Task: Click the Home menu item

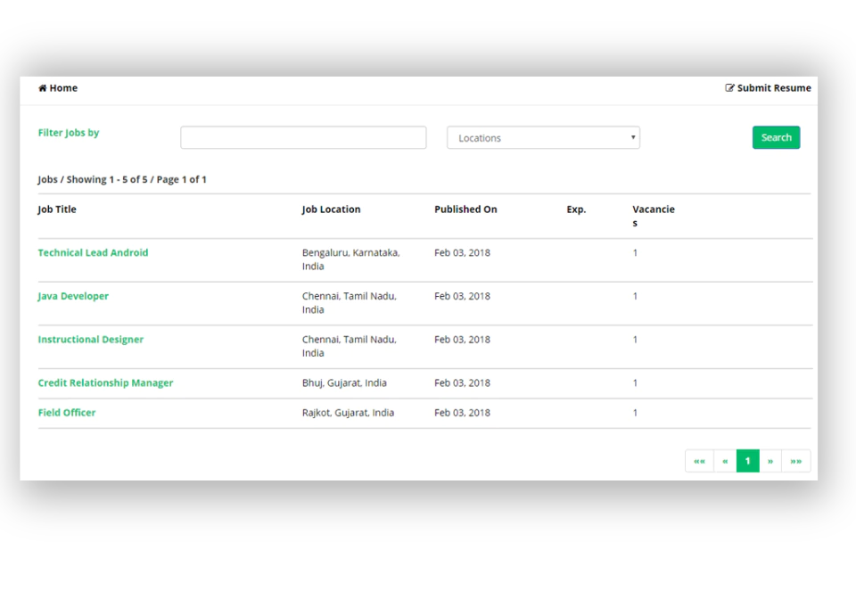Action: click(58, 88)
